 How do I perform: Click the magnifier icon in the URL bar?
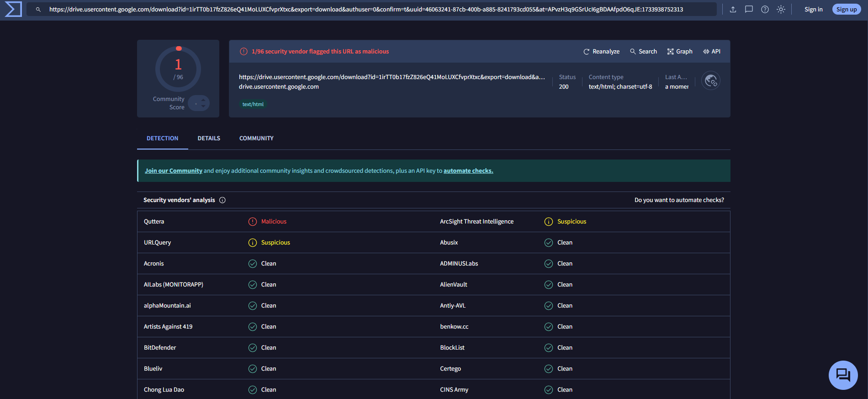(38, 9)
